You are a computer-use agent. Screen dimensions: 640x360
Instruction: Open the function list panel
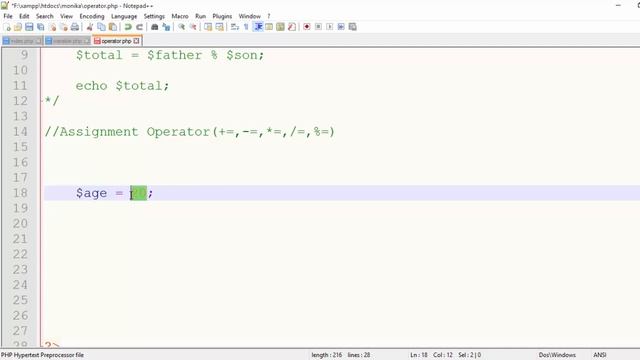click(x=291, y=27)
